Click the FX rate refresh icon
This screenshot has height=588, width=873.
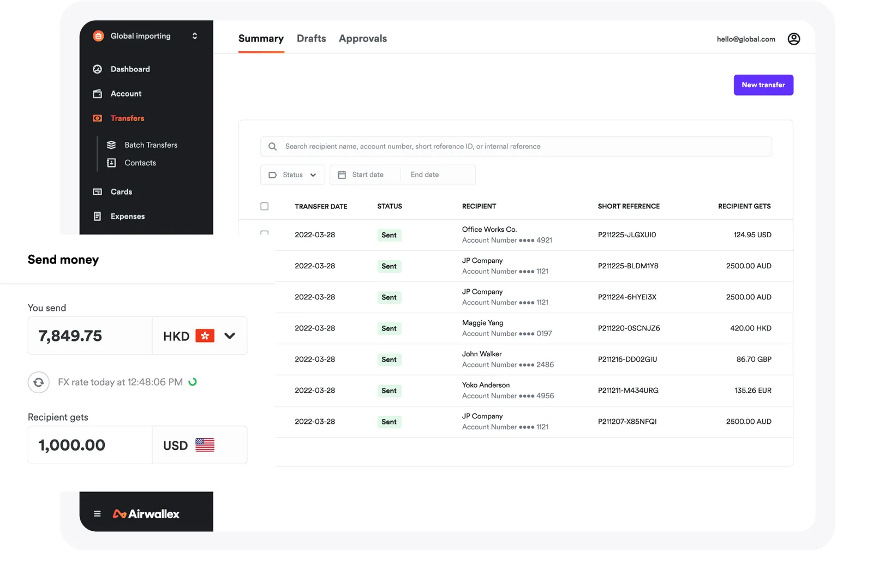click(39, 382)
